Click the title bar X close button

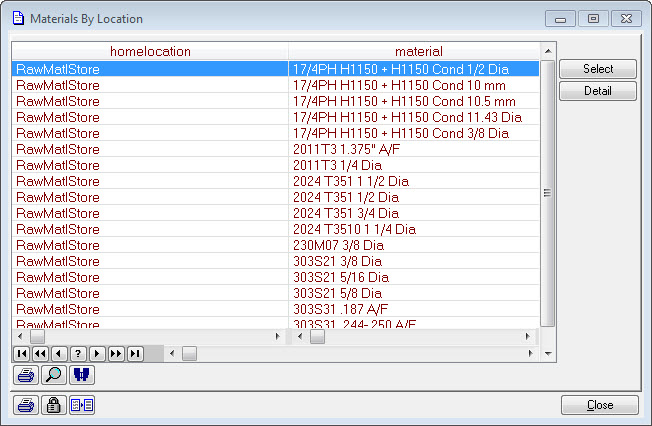(x=626, y=19)
